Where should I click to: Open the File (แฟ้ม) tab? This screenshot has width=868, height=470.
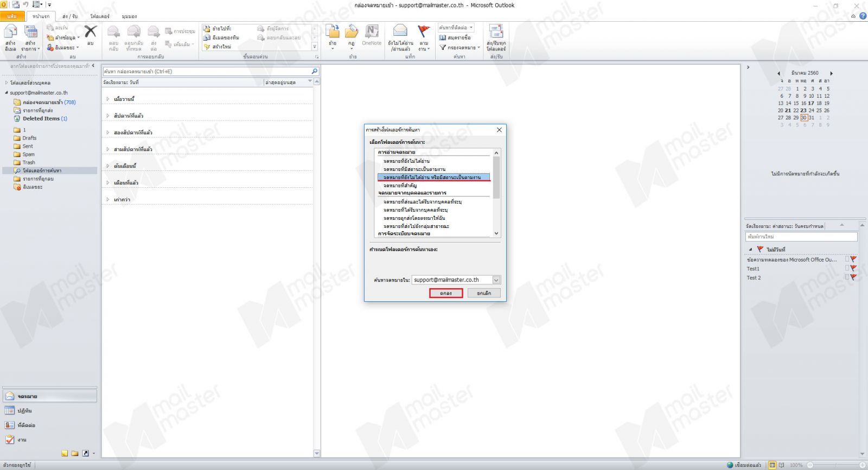pos(12,16)
